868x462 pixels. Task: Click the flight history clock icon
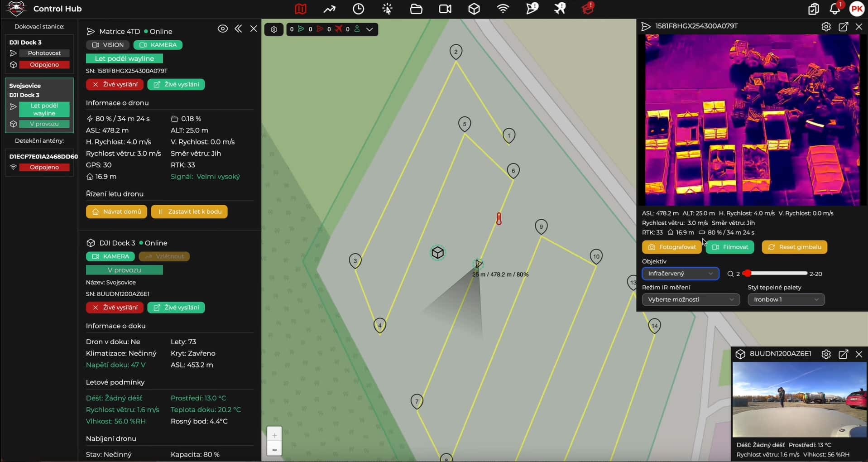point(358,9)
